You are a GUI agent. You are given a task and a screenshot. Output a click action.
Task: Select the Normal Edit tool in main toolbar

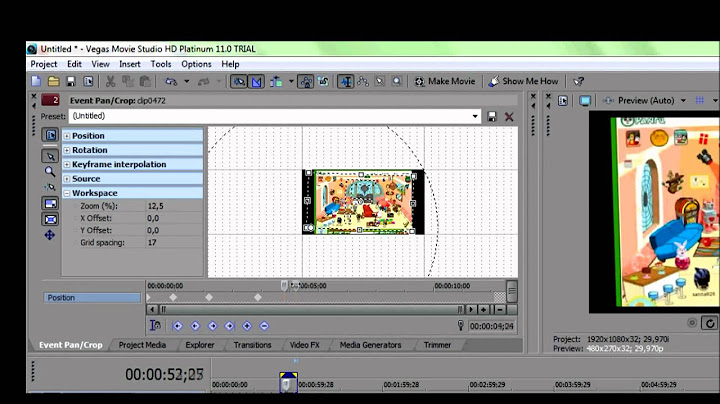tap(345, 81)
